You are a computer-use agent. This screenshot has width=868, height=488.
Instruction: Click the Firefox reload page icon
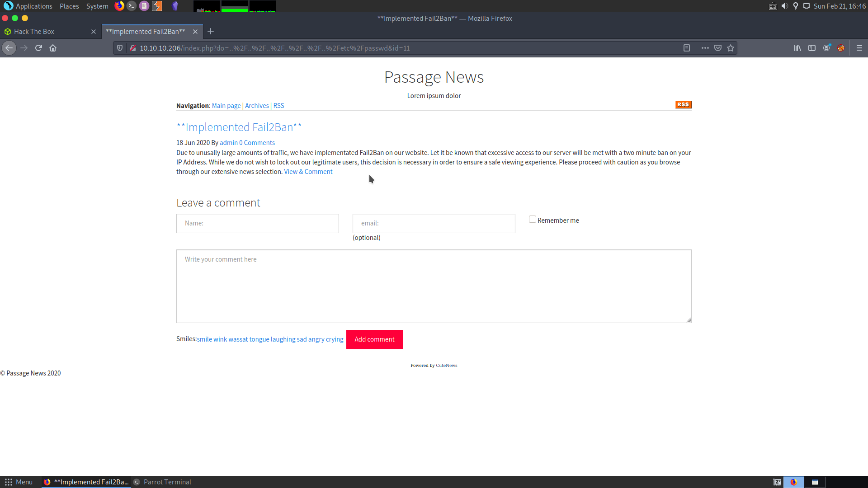[x=38, y=48]
